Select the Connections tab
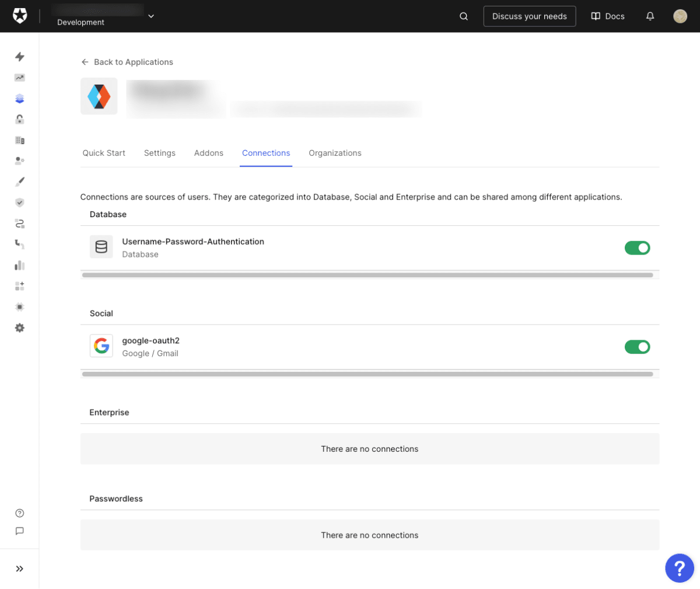Screen dimensions: 700x589 [266, 153]
